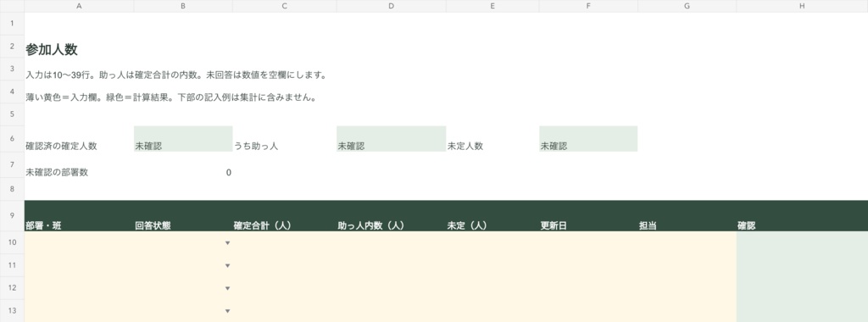Click the 担当 header cell

pos(687,216)
